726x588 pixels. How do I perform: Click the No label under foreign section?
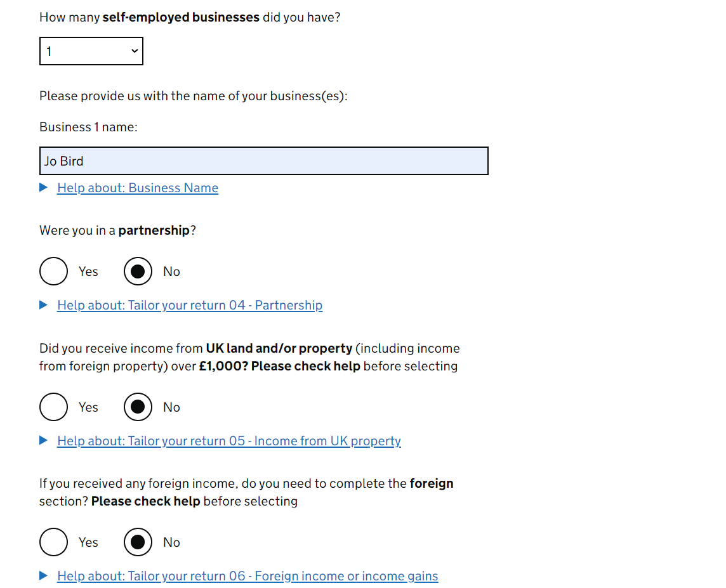[171, 542]
